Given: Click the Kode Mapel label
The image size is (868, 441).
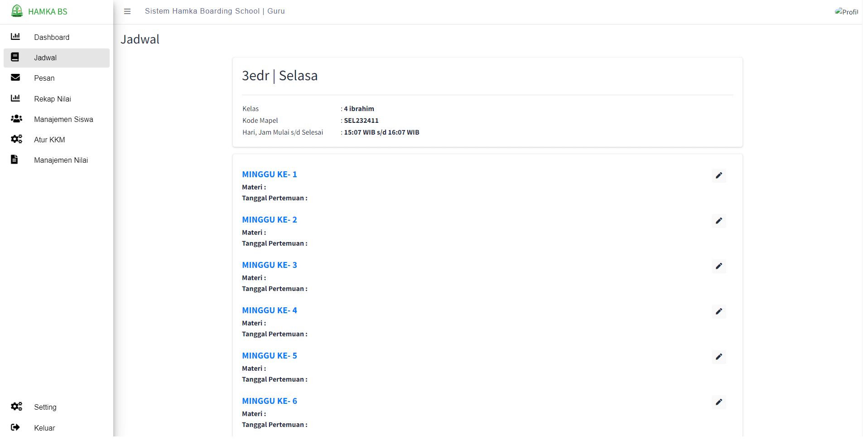Looking at the screenshot, I should click(x=260, y=121).
